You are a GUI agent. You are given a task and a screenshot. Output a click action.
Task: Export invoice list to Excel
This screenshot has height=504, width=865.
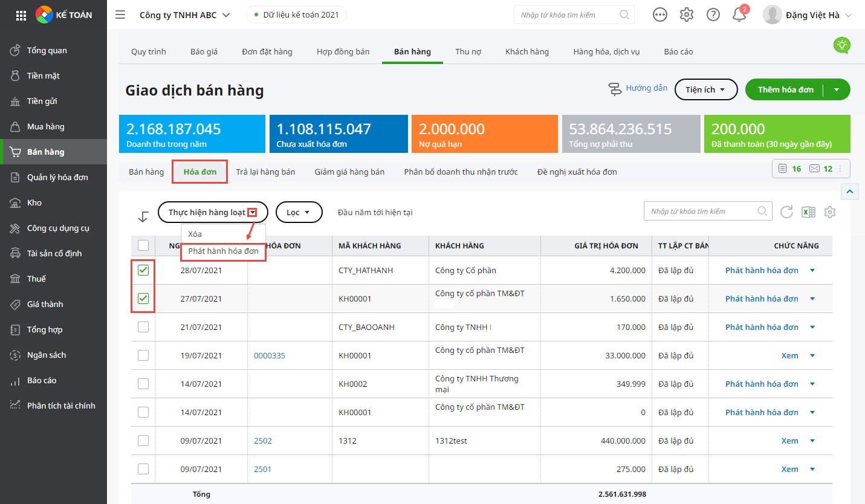(x=808, y=212)
